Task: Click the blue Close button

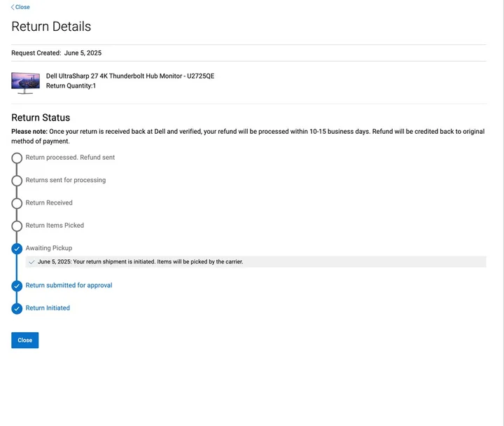Action: pyautogui.click(x=24, y=340)
